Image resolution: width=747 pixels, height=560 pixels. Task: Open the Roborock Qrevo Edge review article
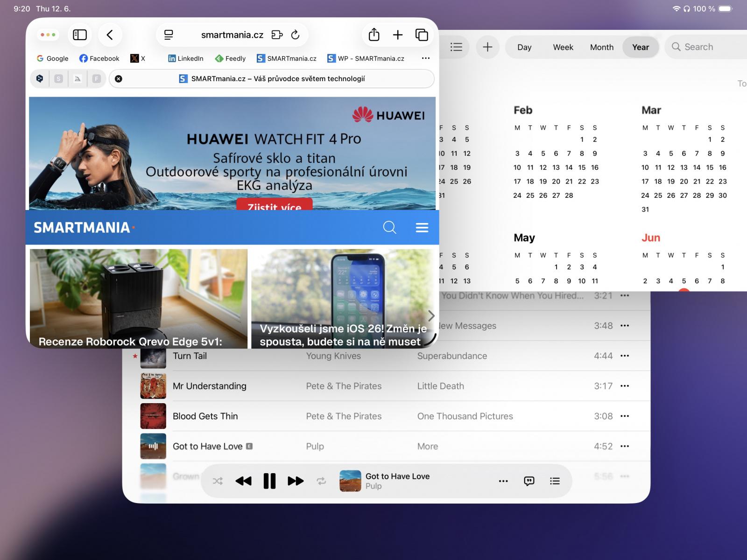[139, 299]
